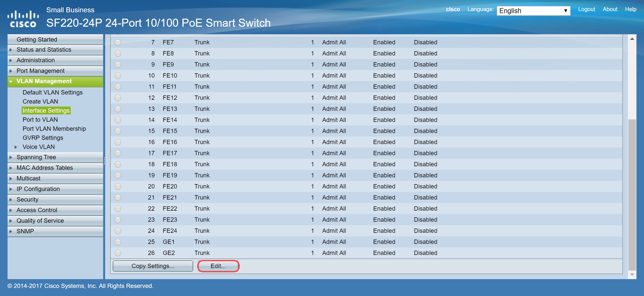
Task: Open GVRP Settings page
Action: coord(43,138)
